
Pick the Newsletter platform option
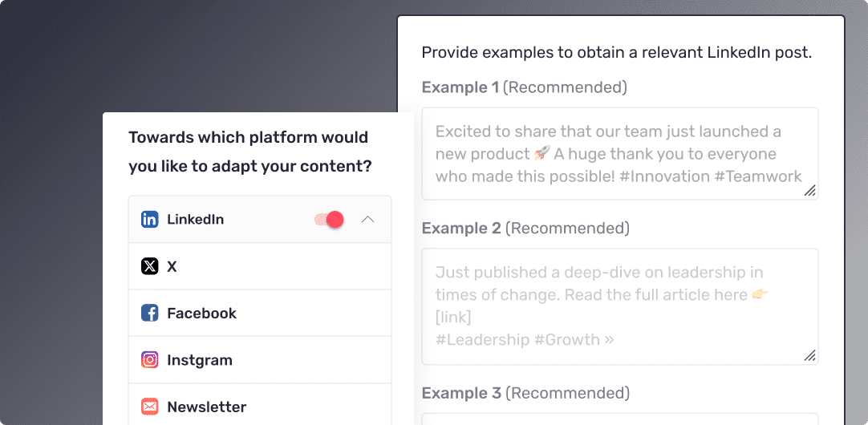click(260, 407)
